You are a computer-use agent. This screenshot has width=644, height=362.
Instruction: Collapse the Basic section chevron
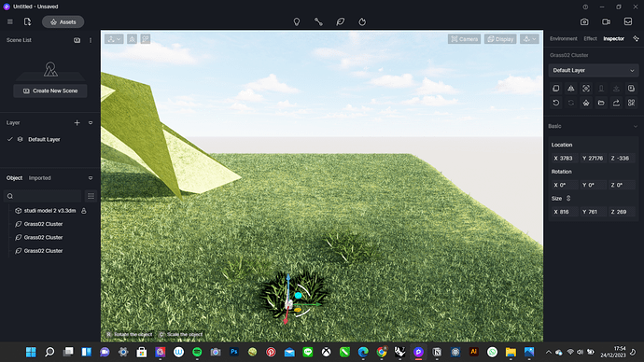coord(635,126)
